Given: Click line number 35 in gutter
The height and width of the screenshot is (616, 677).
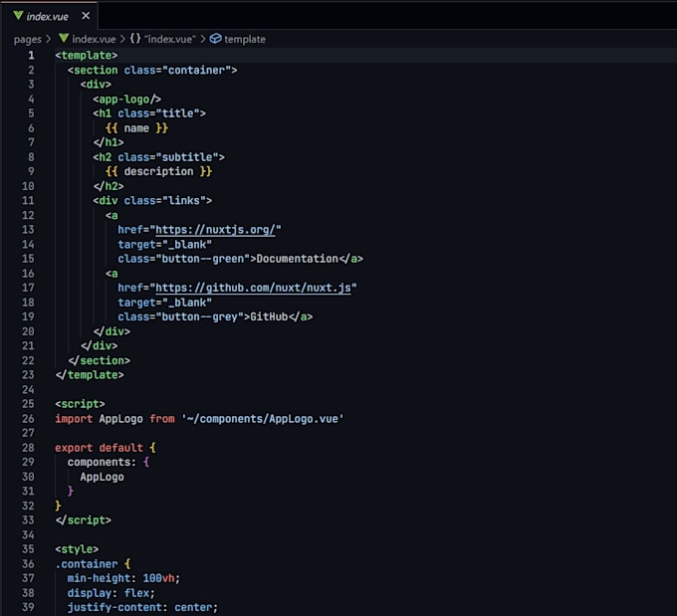Looking at the screenshot, I should 28,549.
